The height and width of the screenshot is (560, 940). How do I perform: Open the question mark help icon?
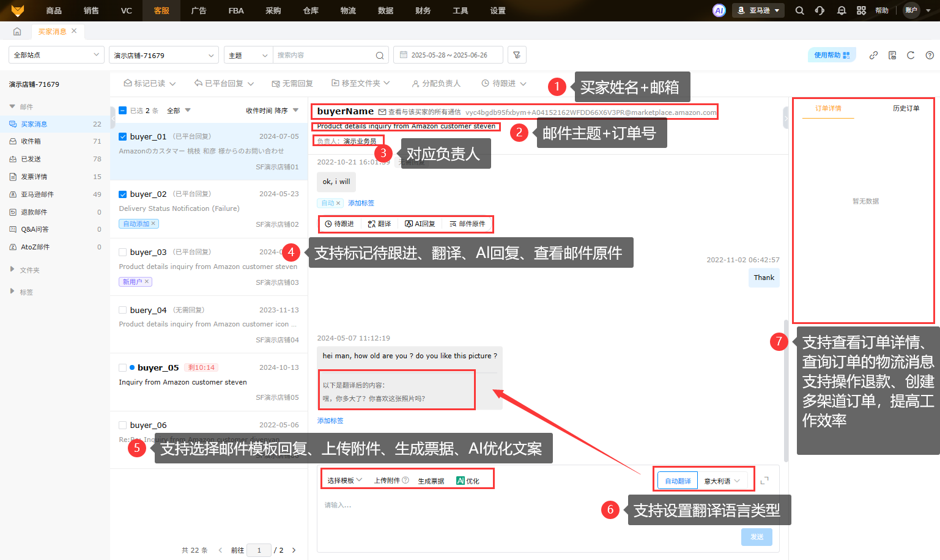coord(930,55)
